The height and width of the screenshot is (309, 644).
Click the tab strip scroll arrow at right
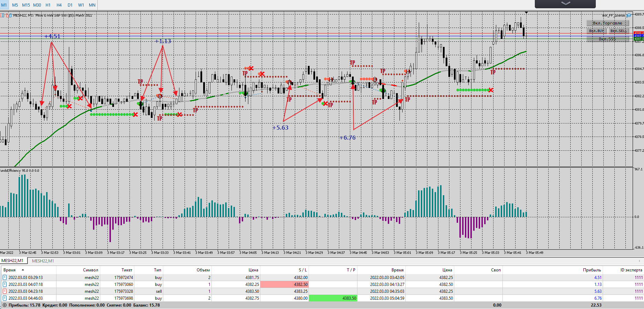[x=640, y=261]
